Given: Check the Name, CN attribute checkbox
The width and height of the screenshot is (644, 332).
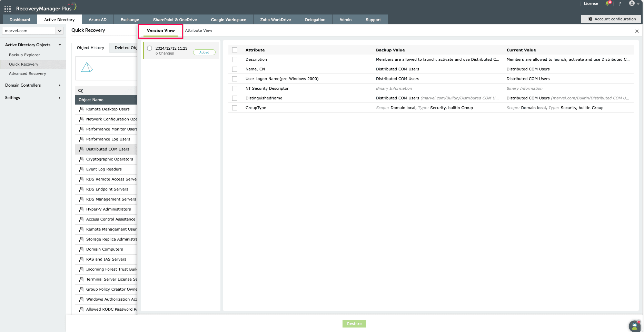Looking at the screenshot, I should click(235, 69).
